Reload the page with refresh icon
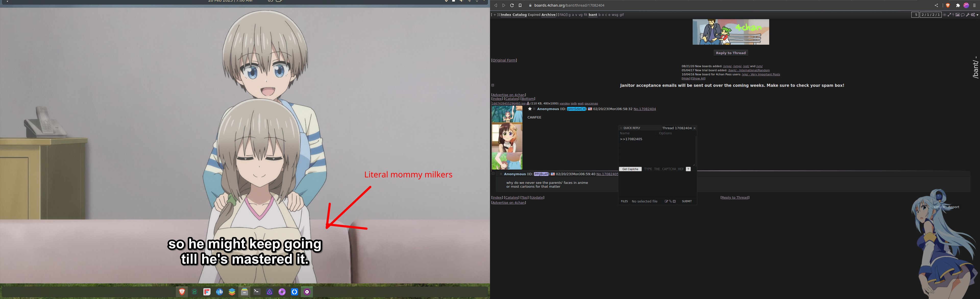Image resolution: width=980 pixels, height=299 pixels. pyautogui.click(x=512, y=5)
